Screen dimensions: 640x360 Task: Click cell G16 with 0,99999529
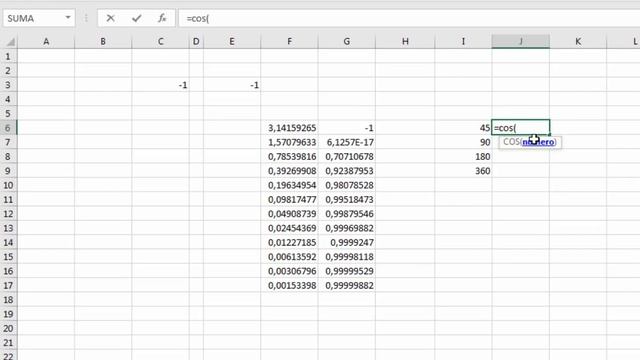[347, 271]
